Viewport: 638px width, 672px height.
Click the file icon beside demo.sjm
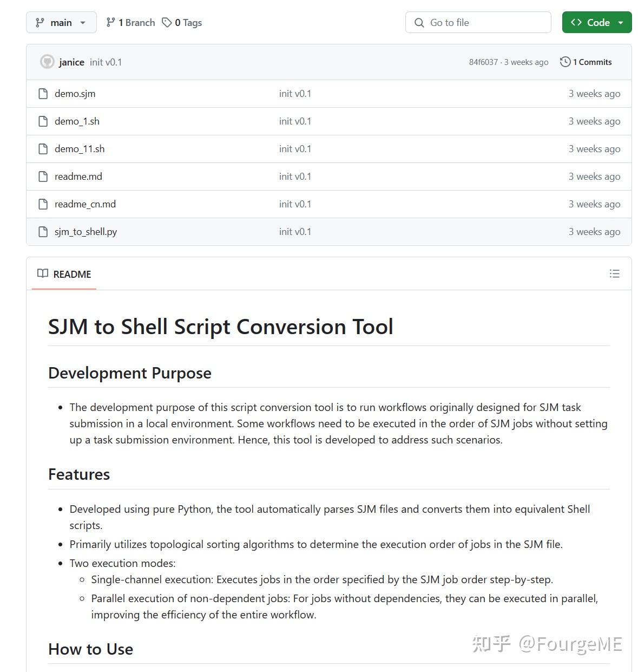43,94
